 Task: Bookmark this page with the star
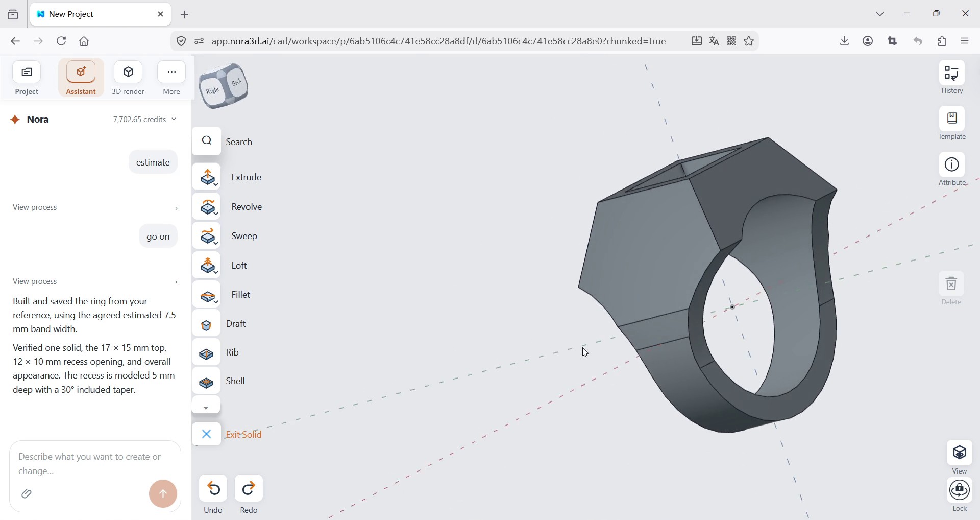coord(749,41)
